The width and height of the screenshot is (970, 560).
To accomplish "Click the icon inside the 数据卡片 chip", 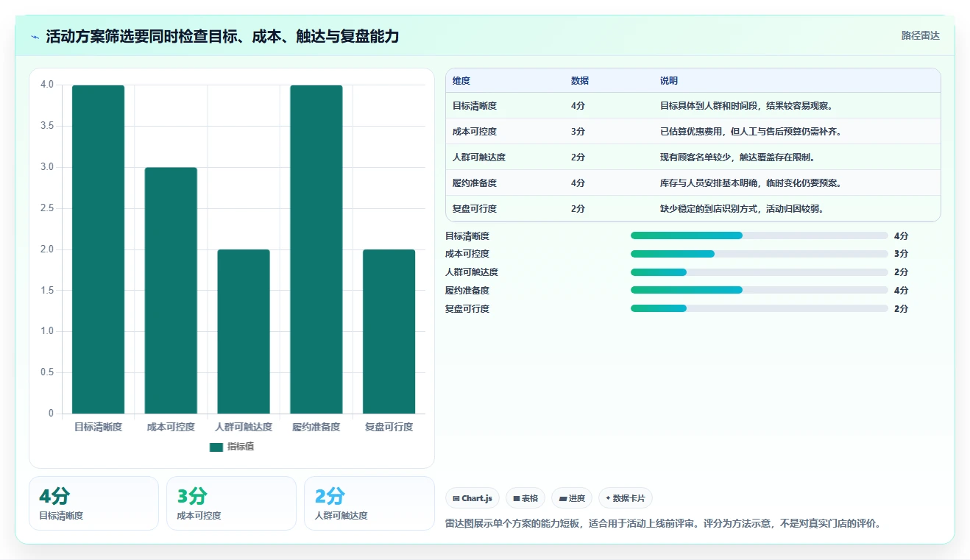I will [x=608, y=498].
